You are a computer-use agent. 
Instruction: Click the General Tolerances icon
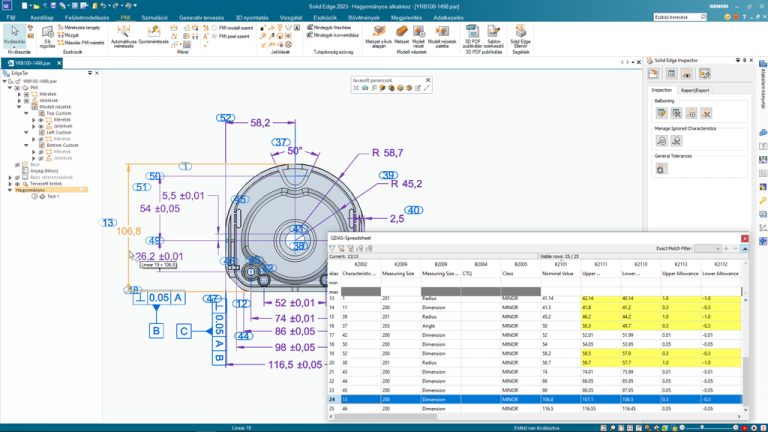pyautogui.click(x=661, y=169)
